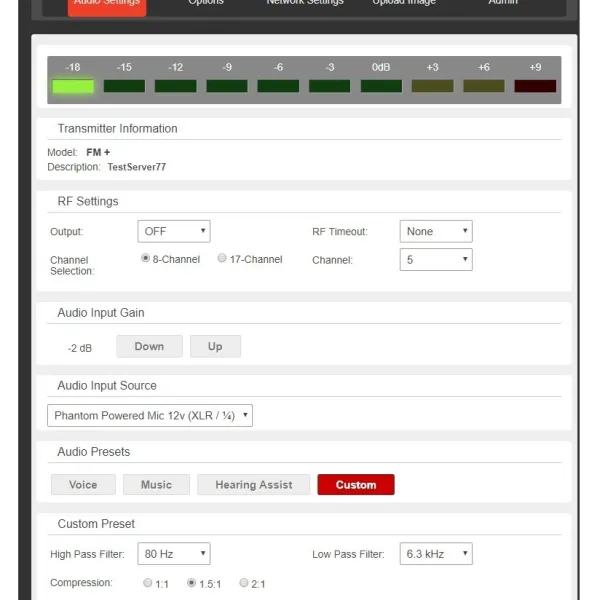Select the Hearing Assist preset
This screenshot has height=600, width=600.
click(253, 485)
